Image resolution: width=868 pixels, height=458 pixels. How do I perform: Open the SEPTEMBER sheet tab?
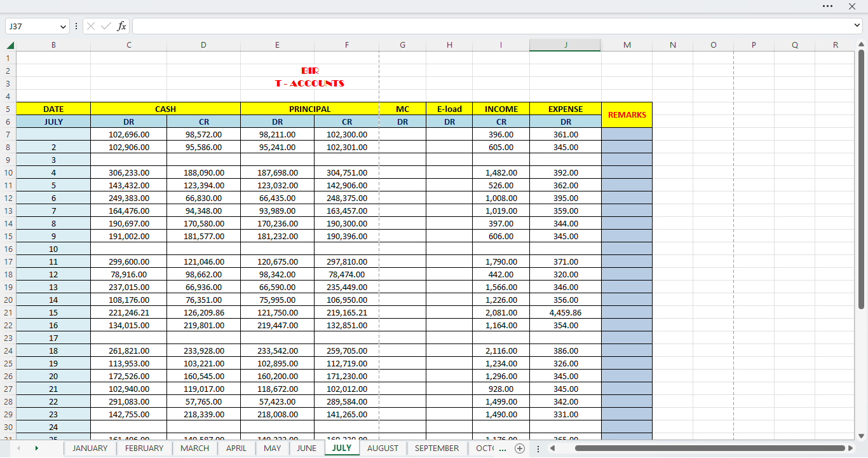[437, 448]
